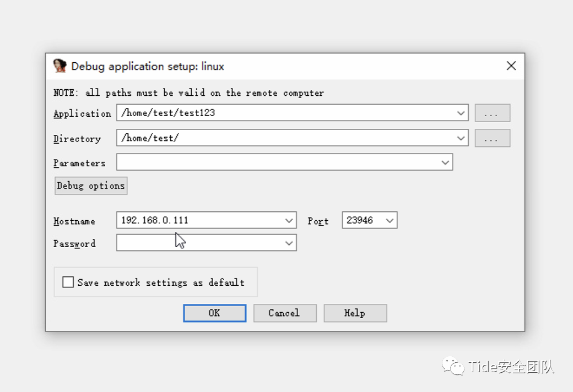
Task: Click the Cancel button
Action: [x=285, y=313]
